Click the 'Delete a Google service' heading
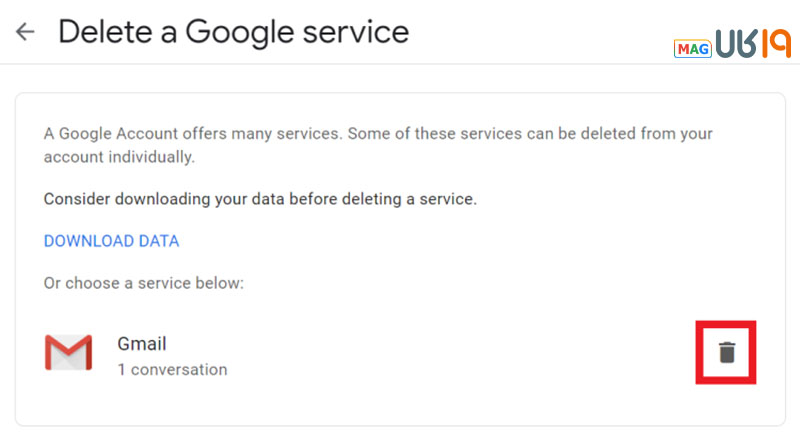800x444 pixels. [x=234, y=32]
